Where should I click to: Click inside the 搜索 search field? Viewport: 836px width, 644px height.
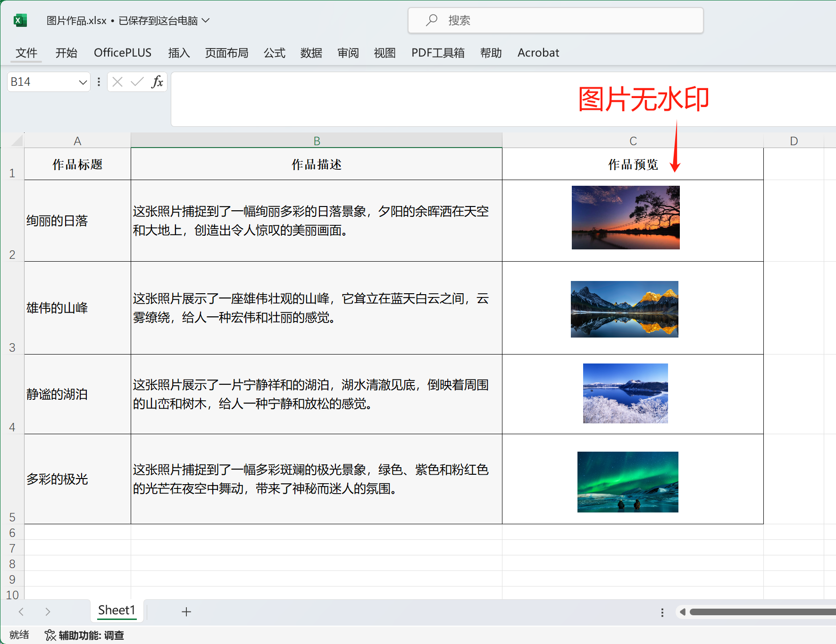519,20
